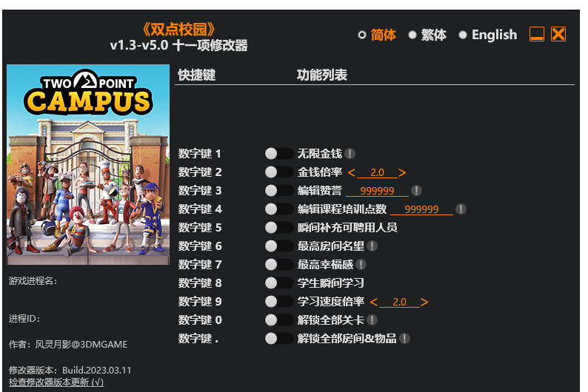
Task: Click the 修改器版本 Build.2023.03.11 text
Action: [70, 371]
